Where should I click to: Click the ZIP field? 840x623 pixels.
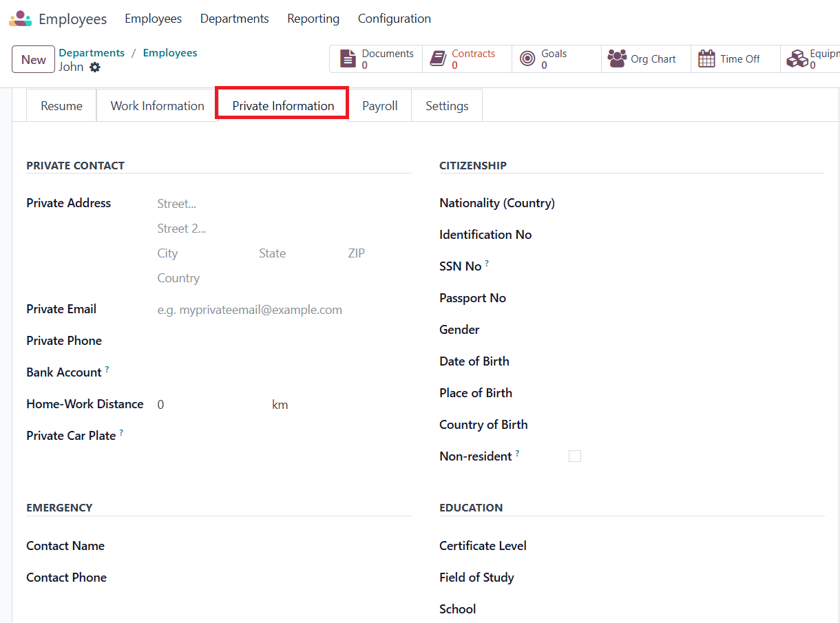click(379, 253)
